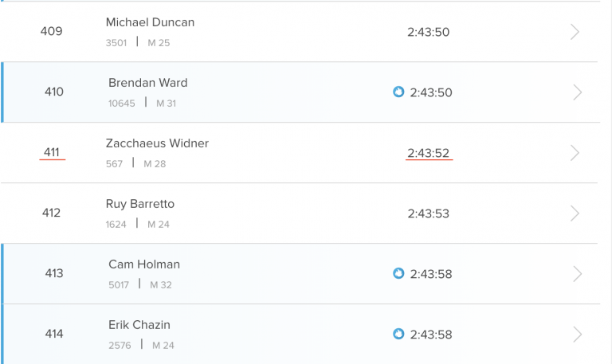Click the chevron arrow on Ruy Barretto's row

pyautogui.click(x=575, y=213)
